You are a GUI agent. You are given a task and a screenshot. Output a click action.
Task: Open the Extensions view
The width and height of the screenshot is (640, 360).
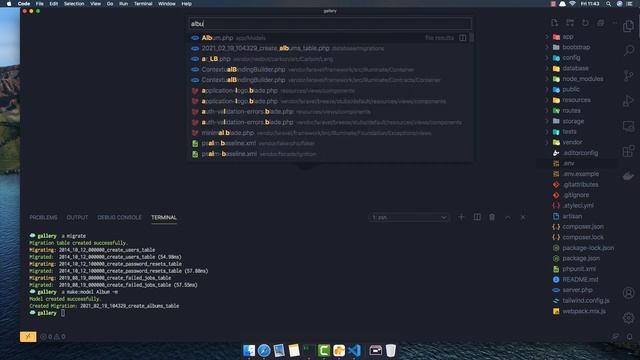click(629, 151)
